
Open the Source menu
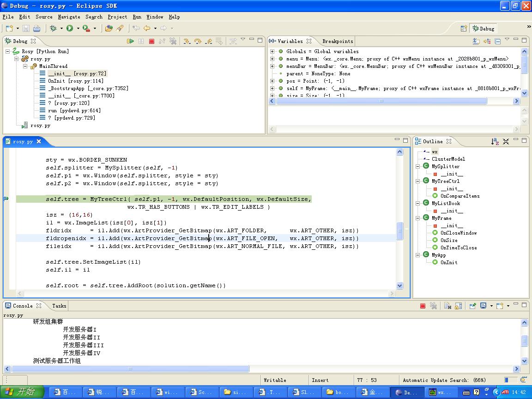click(44, 17)
